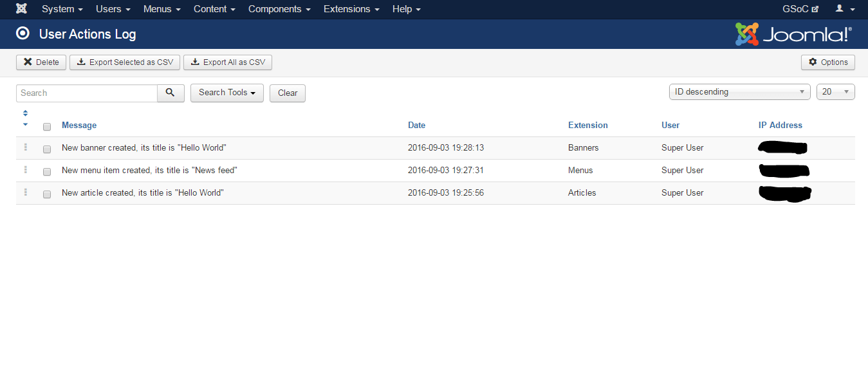868x392 pixels.
Task: Open Options with the gear icon
Action: (827, 62)
